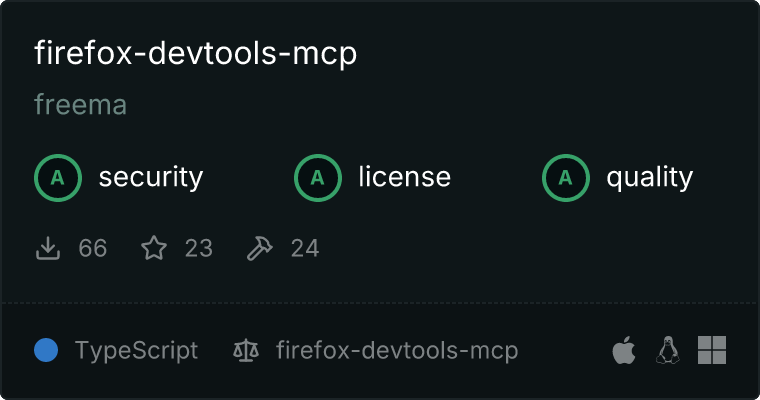Click the security grade A badge
760x400 pixels.
point(58,178)
